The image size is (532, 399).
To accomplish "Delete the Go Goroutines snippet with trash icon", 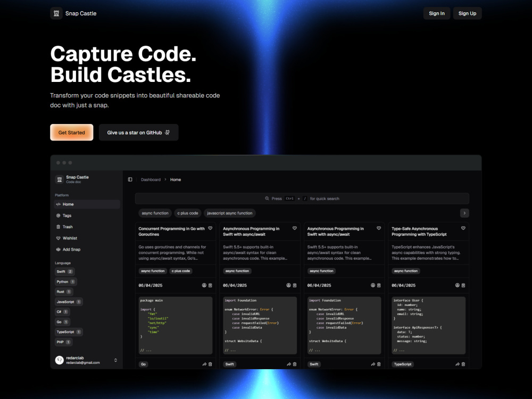I will pyautogui.click(x=210, y=364).
